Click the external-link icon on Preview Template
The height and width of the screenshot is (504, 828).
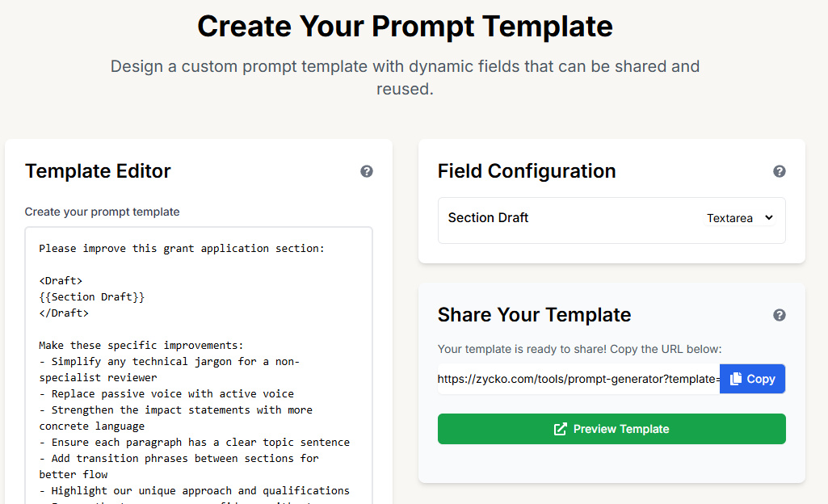pyautogui.click(x=559, y=429)
